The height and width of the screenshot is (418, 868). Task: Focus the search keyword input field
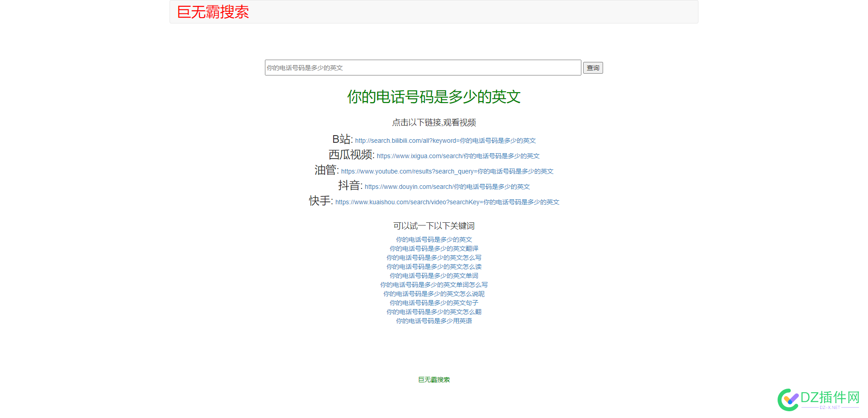click(x=423, y=68)
